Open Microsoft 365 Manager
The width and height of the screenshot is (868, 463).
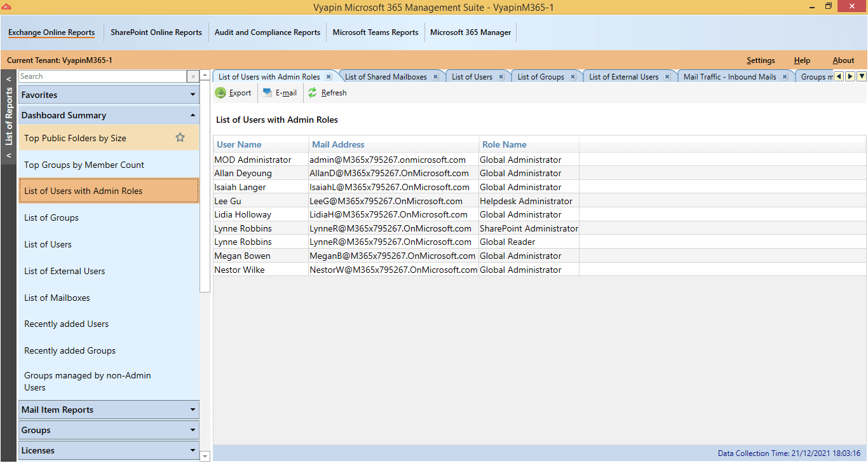click(471, 32)
